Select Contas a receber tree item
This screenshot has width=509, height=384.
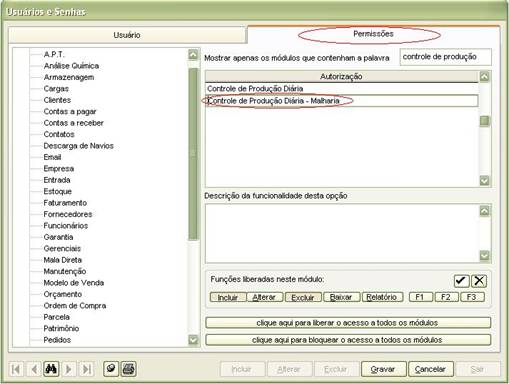[x=73, y=123]
